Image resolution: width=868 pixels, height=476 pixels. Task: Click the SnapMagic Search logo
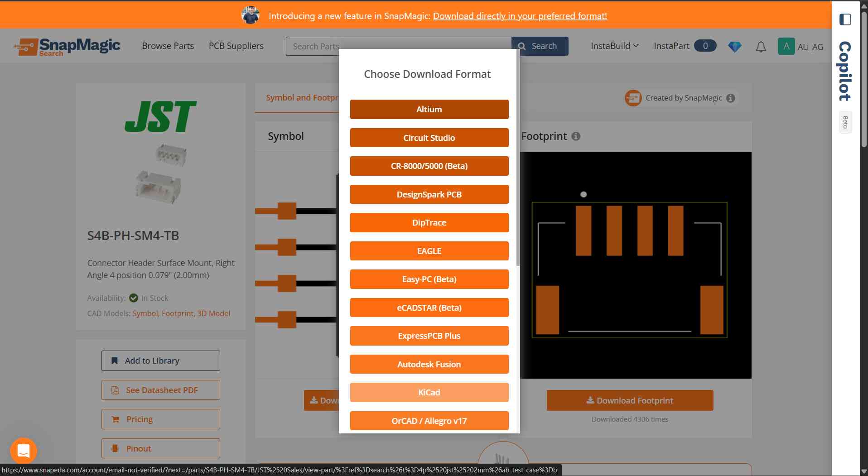click(x=67, y=47)
